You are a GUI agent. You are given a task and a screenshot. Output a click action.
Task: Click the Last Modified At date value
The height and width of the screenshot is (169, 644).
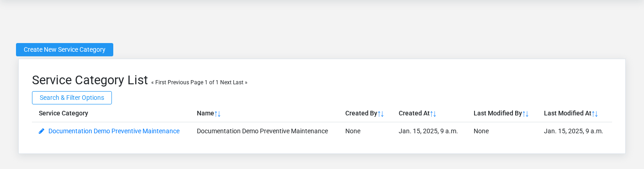coord(574,131)
